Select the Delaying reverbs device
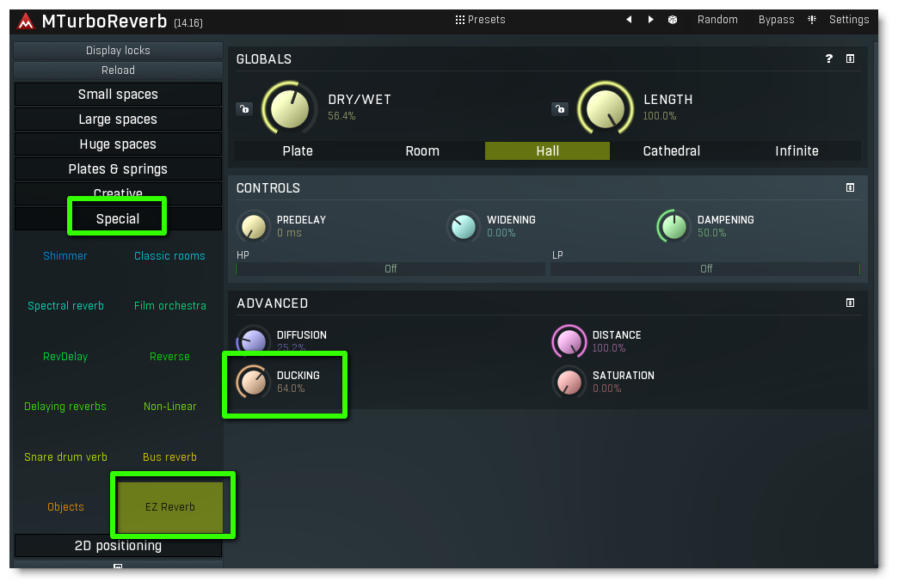The height and width of the screenshot is (588, 898). [x=65, y=407]
